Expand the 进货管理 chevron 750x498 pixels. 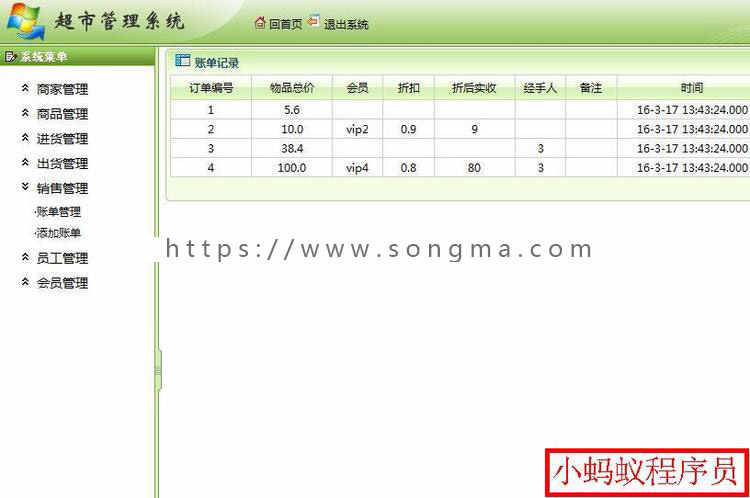click(25, 138)
